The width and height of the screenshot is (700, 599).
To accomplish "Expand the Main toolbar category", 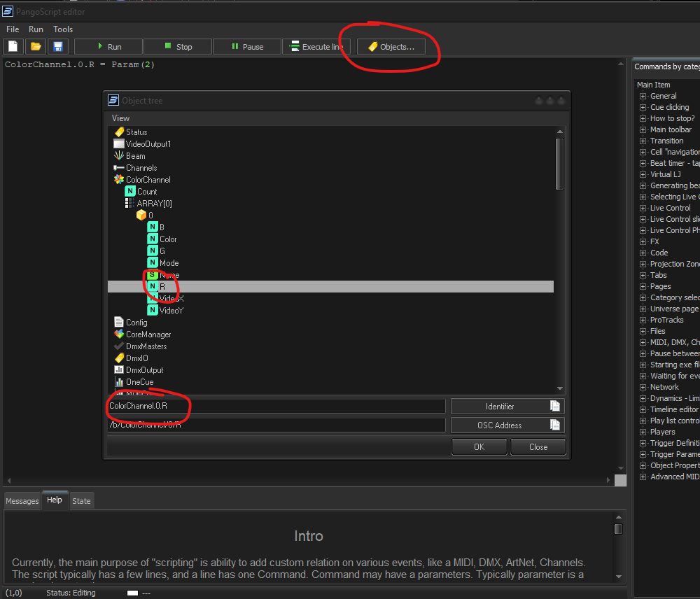I will click(x=643, y=129).
